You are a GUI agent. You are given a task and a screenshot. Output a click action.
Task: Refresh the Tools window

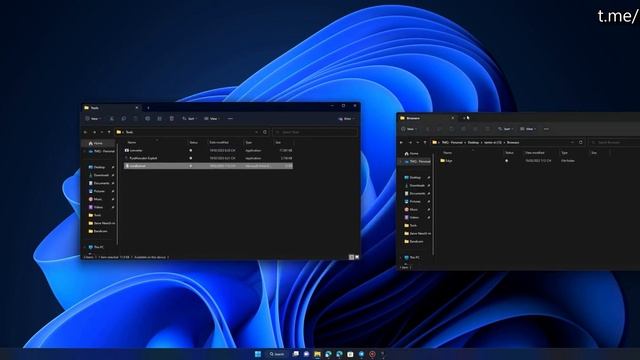coord(265,132)
